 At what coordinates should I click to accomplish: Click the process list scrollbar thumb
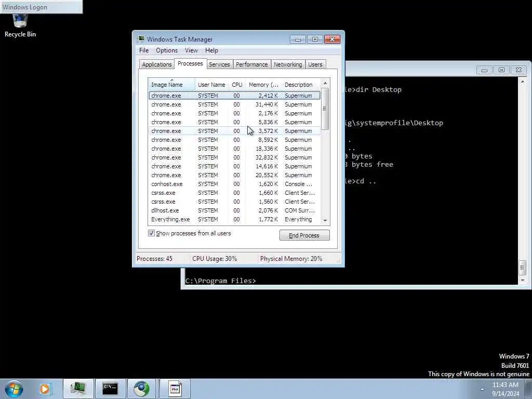click(325, 109)
